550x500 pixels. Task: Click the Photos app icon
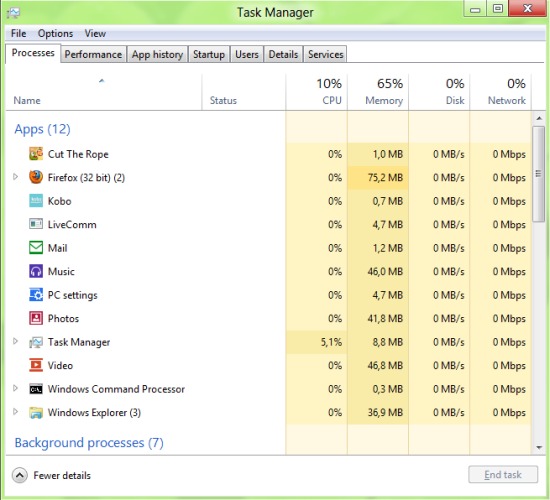[x=36, y=318]
